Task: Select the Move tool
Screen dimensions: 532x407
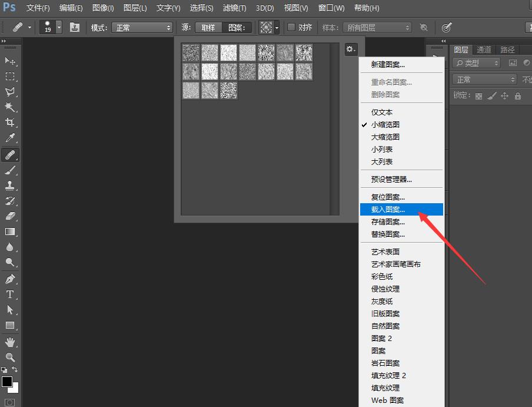Action: (x=11, y=61)
